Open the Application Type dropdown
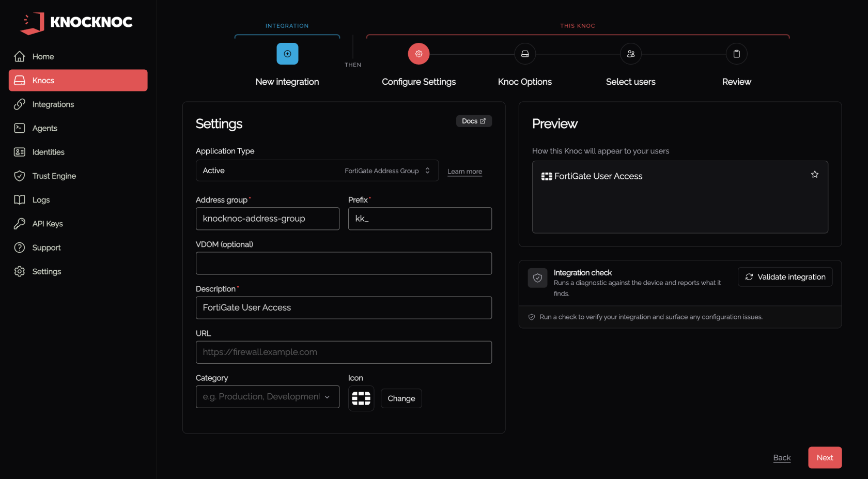868x479 pixels. (x=317, y=171)
